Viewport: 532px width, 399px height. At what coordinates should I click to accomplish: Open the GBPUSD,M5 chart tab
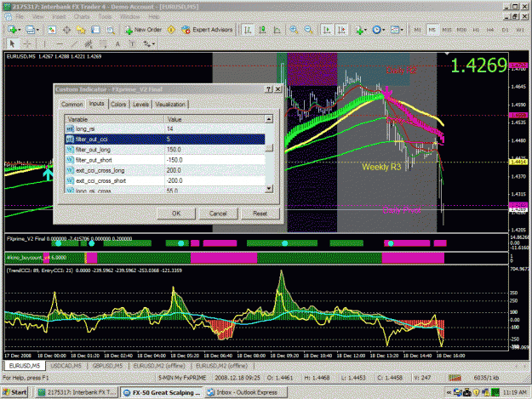[x=107, y=366]
